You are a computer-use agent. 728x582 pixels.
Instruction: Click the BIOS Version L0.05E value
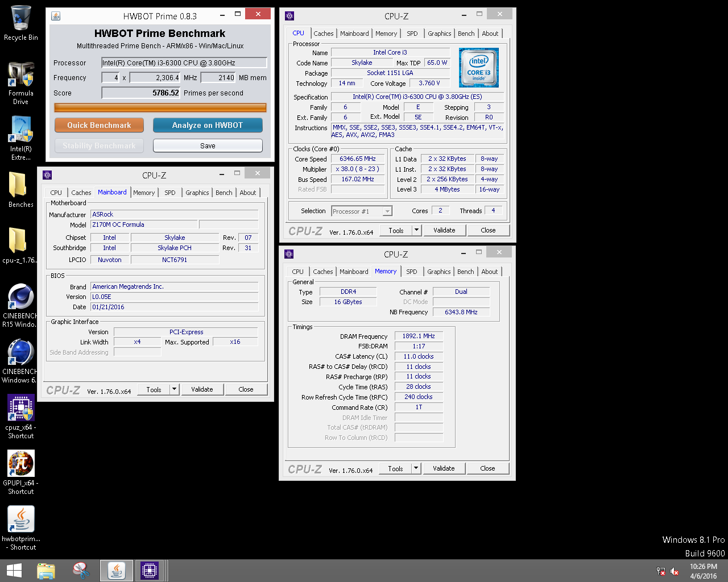tap(175, 297)
